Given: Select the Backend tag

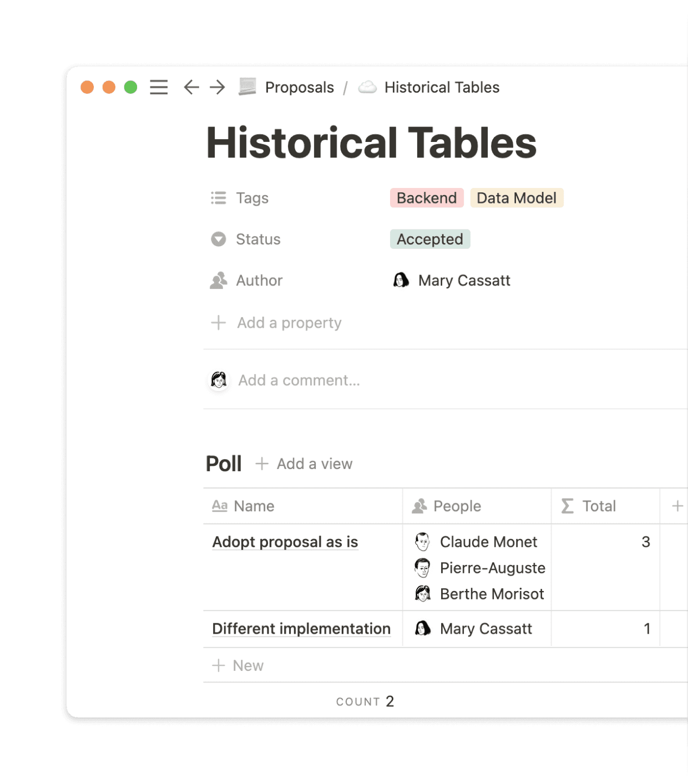Looking at the screenshot, I should tap(427, 198).
